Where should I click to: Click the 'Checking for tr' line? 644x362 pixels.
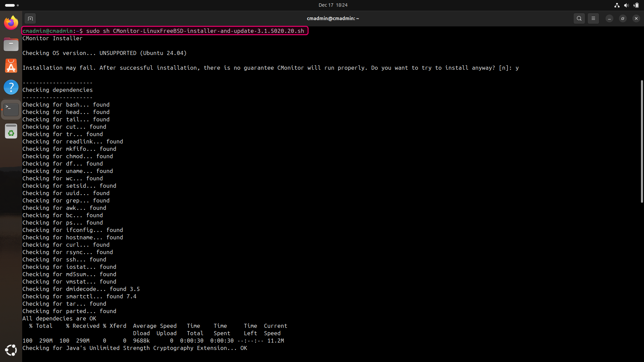tap(62, 134)
